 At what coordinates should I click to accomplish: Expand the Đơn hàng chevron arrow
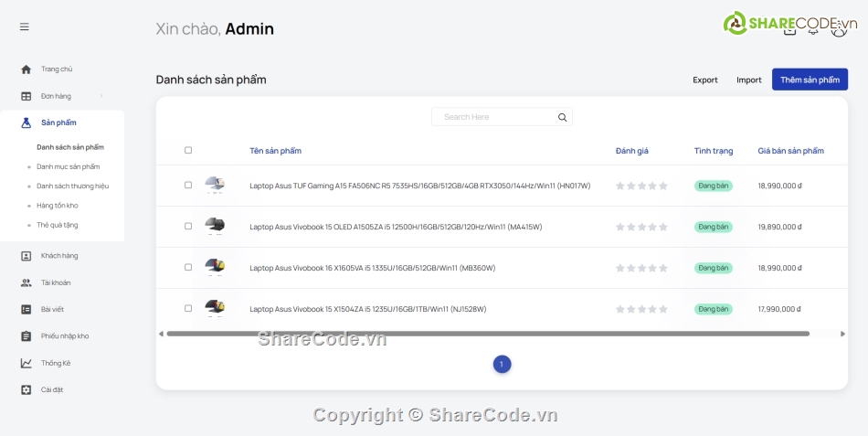tap(101, 96)
